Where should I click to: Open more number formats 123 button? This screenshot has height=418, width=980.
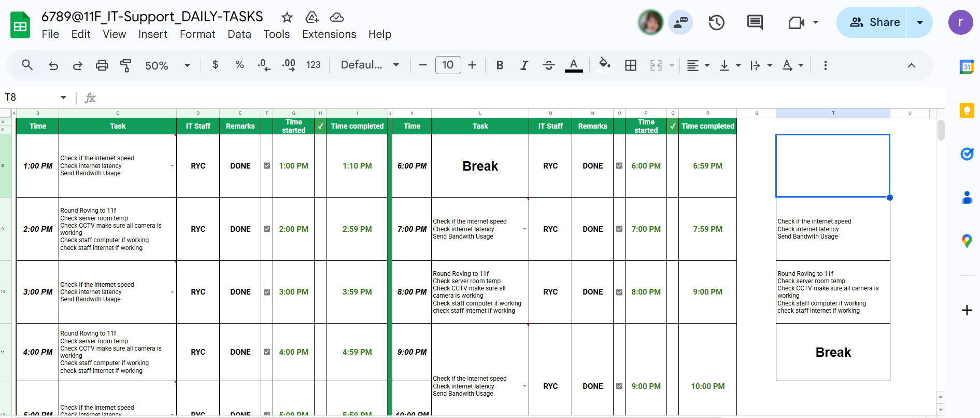[x=314, y=65]
